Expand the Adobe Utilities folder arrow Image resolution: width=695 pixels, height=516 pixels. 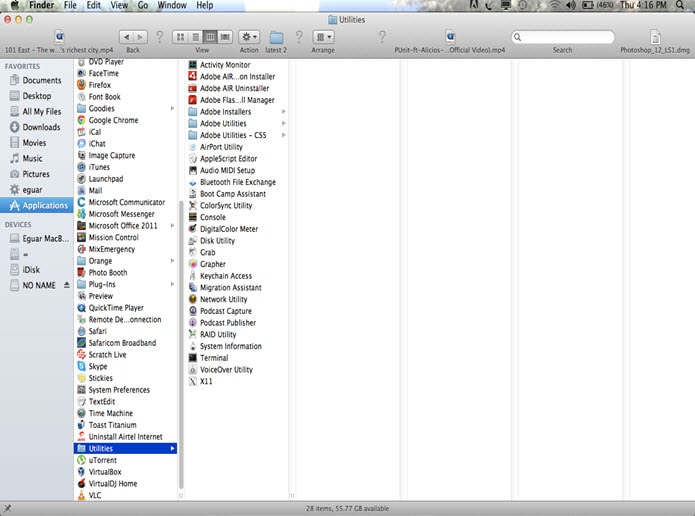point(283,123)
